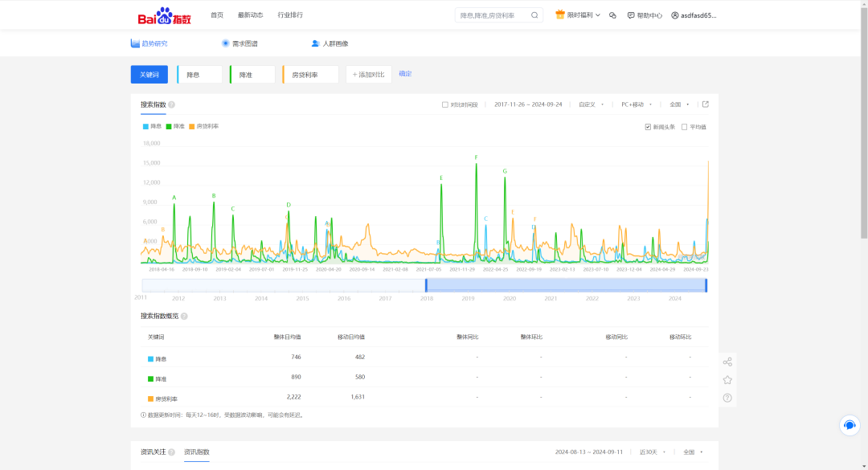Switch to 趋势研究 tab
This screenshot has height=470, width=868.
149,43
